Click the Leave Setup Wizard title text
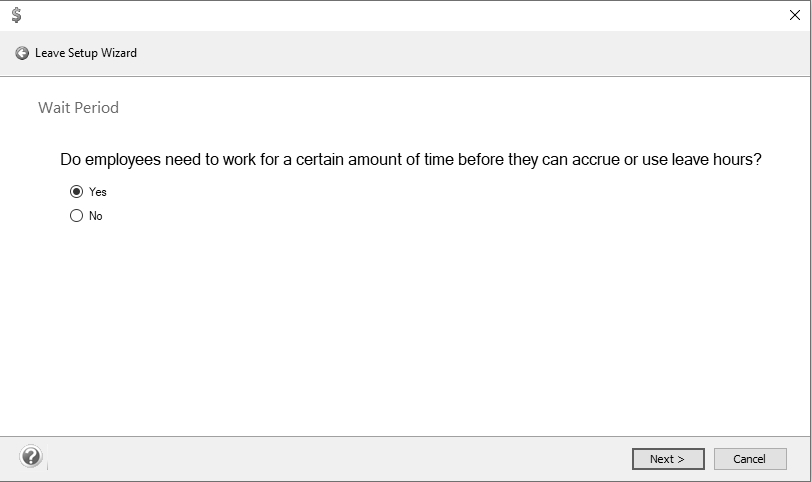812x482 pixels. (86, 53)
